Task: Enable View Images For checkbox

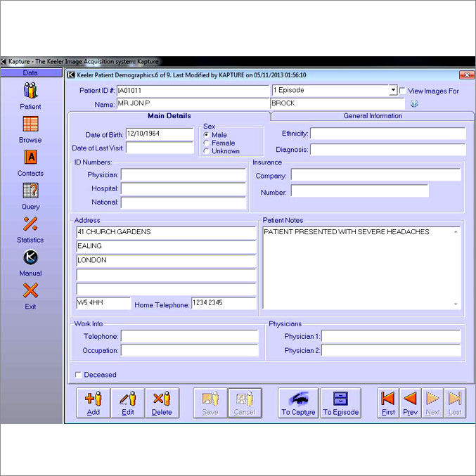Action: (402, 91)
